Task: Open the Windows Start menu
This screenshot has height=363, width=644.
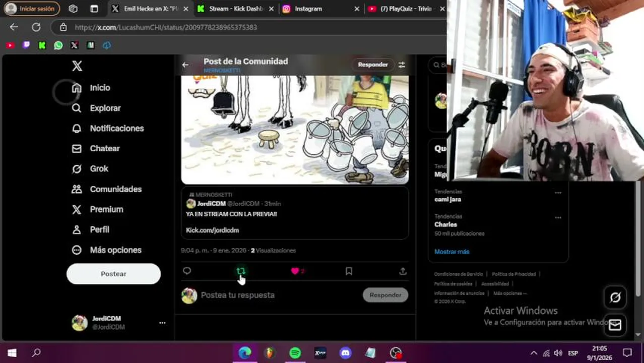Action: point(12,353)
